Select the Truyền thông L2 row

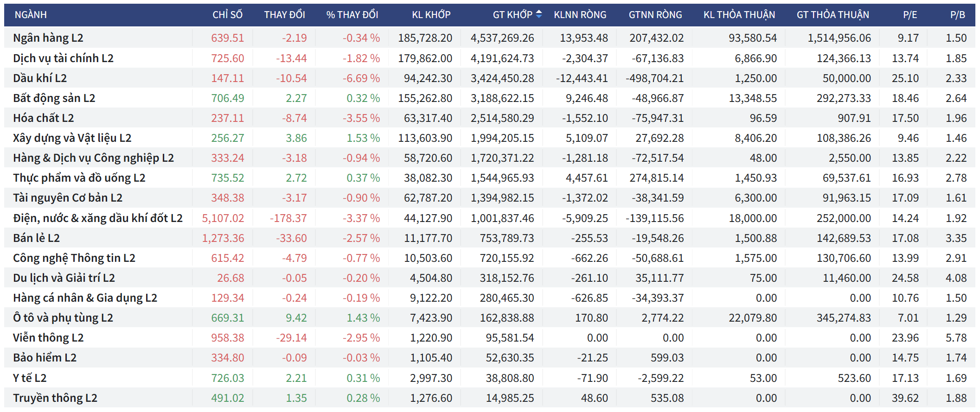(55, 398)
